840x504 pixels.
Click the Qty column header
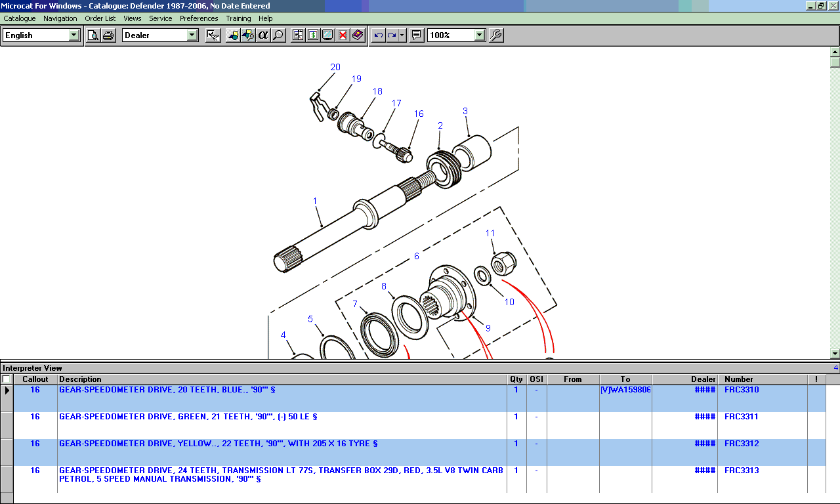[x=516, y=379]
